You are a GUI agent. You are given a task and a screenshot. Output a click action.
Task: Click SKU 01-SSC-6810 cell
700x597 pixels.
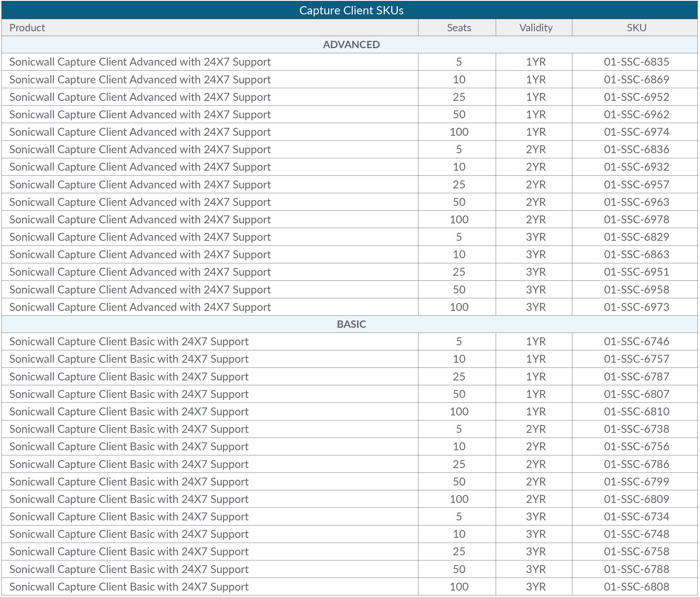coord(636,411)
